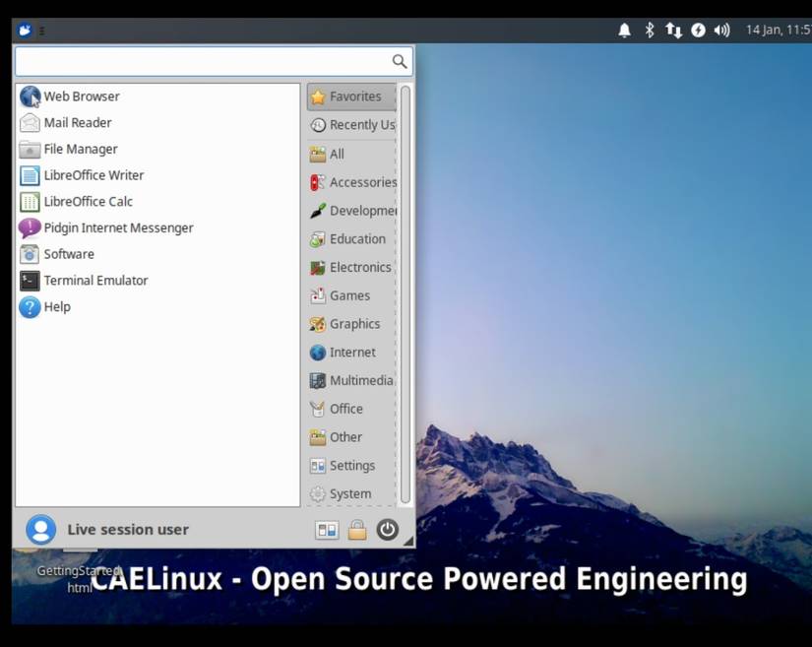
Task: Launch Web Browser from favorites
Action: click(x=157, y=97)
